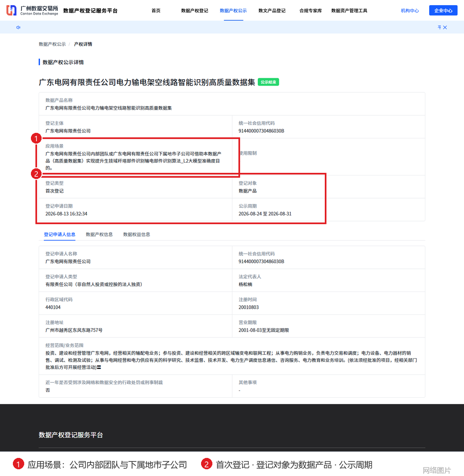Click the footer 数据产权登记服务平台 title
Screen dimensions: 464x476
click(71, 435)
